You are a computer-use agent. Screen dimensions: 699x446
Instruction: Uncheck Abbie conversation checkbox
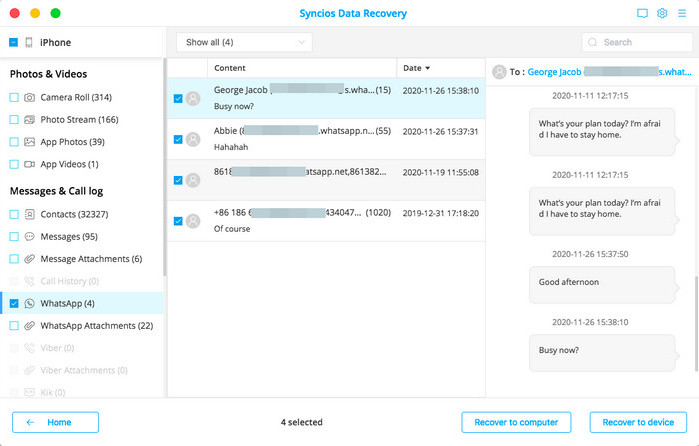point(178,140)
